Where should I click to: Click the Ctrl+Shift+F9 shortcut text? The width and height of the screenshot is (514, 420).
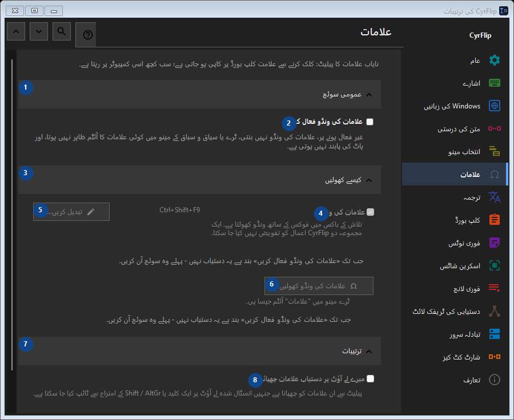coord(180,210)
